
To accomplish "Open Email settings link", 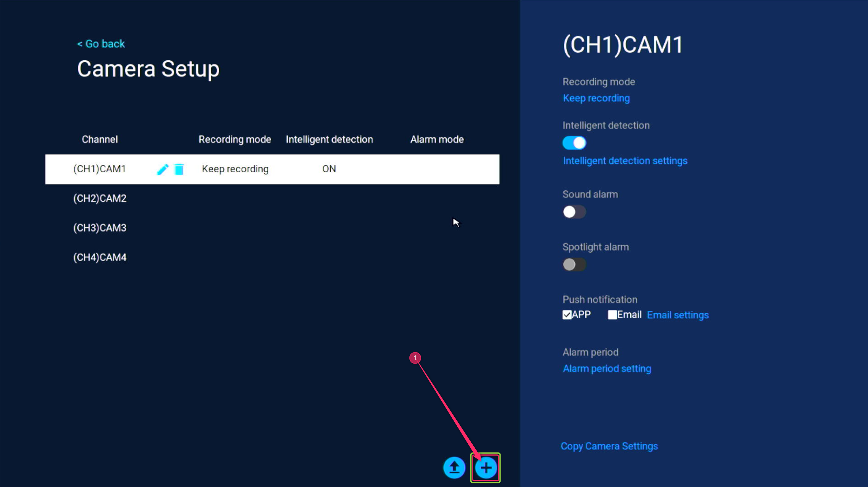I will tap(678, 315).
